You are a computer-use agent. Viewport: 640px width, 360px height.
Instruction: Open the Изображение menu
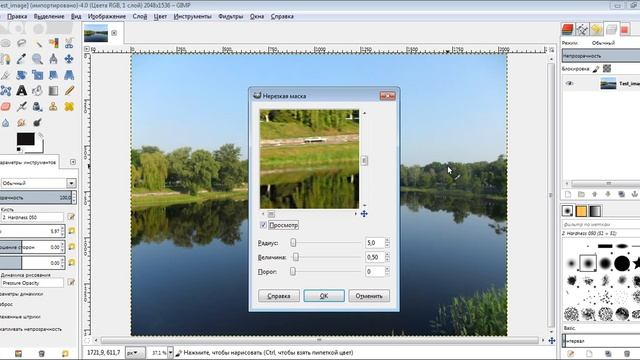tap(107, 16)
